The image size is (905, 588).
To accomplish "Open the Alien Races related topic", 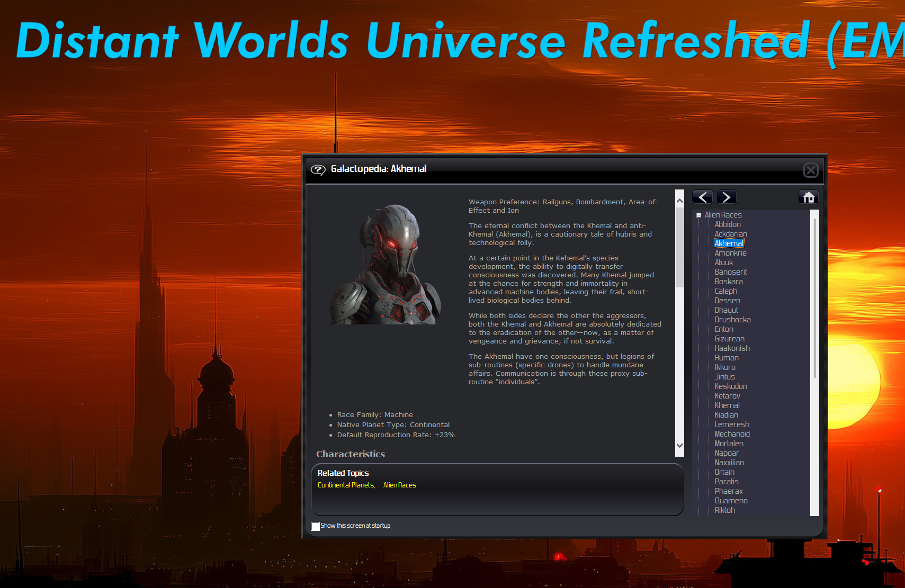I will (400, 485).
